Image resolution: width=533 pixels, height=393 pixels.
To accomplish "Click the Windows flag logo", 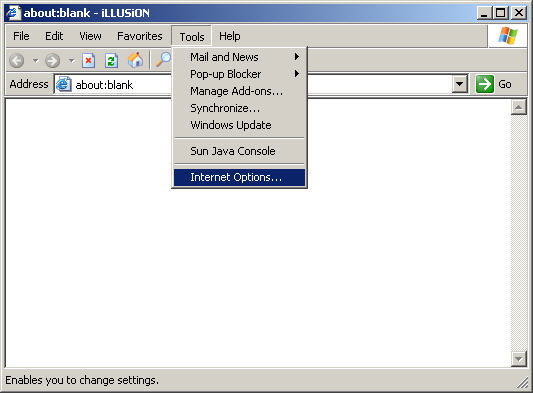I will pyautogui.click(x=508, y=36).
